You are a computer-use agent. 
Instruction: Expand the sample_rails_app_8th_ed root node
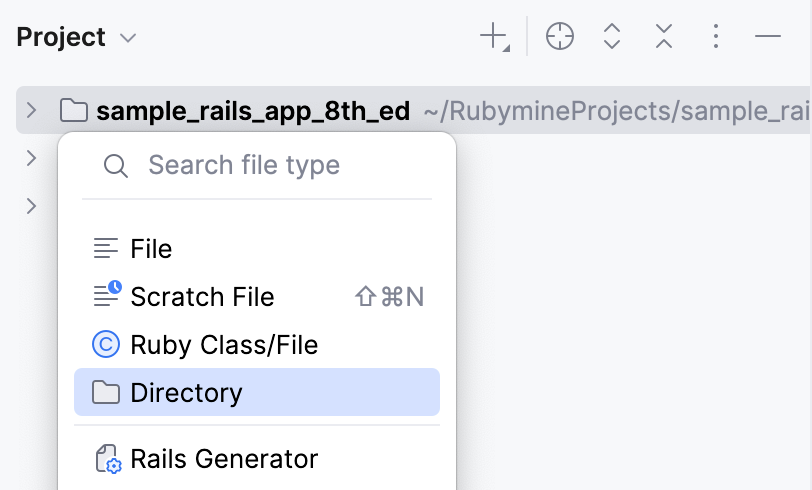(x=31, y=110)
